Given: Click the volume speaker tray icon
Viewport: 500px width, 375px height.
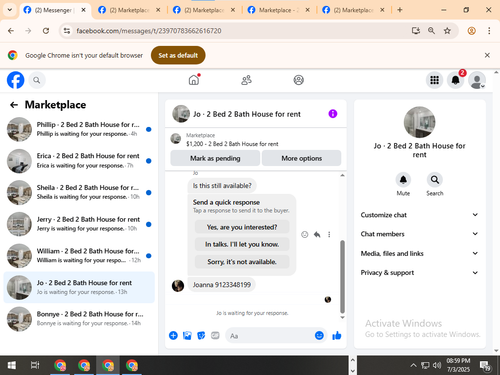Looking at the screenshot, I should (437, 365).
